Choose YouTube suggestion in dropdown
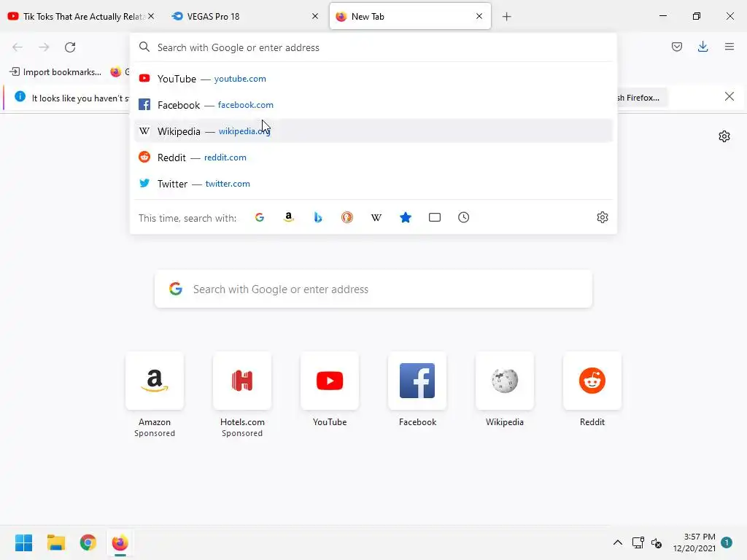Screen dimensions: 747x560 coord(373,79)
